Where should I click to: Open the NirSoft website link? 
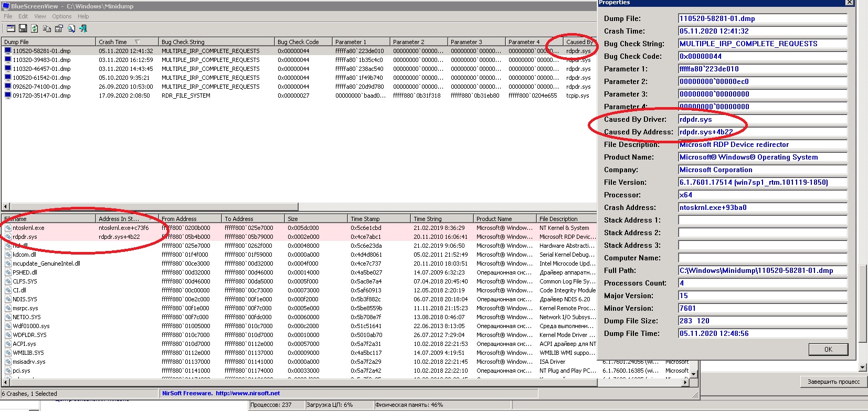tap(247, 393)
